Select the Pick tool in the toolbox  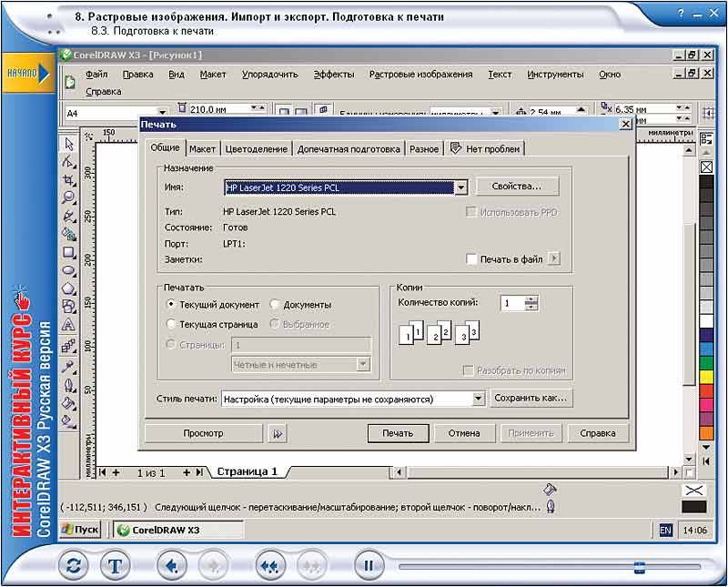coord(69,144)
